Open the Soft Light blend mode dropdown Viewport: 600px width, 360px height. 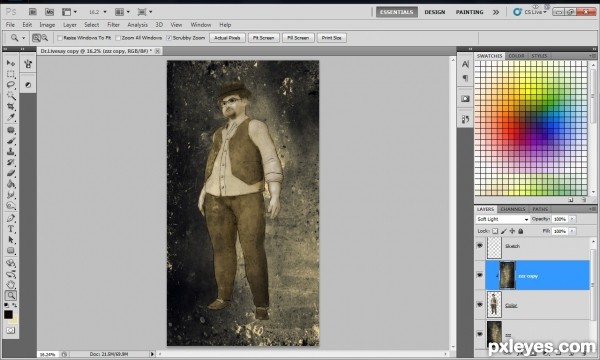503,219
